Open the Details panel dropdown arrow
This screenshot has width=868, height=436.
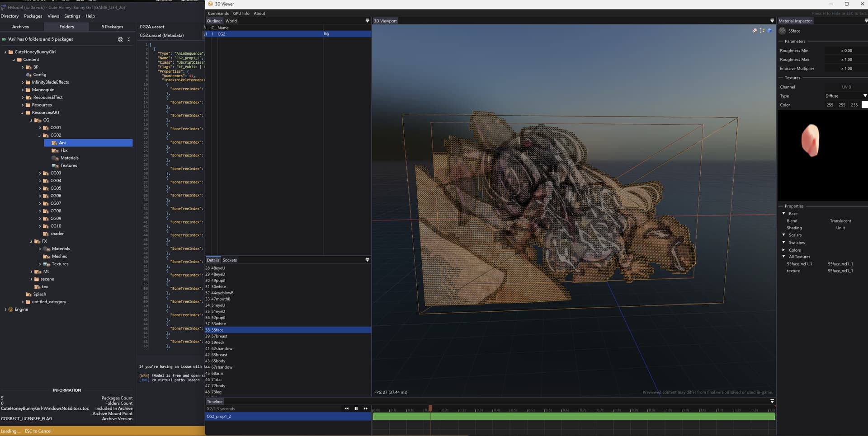[367, 260]
